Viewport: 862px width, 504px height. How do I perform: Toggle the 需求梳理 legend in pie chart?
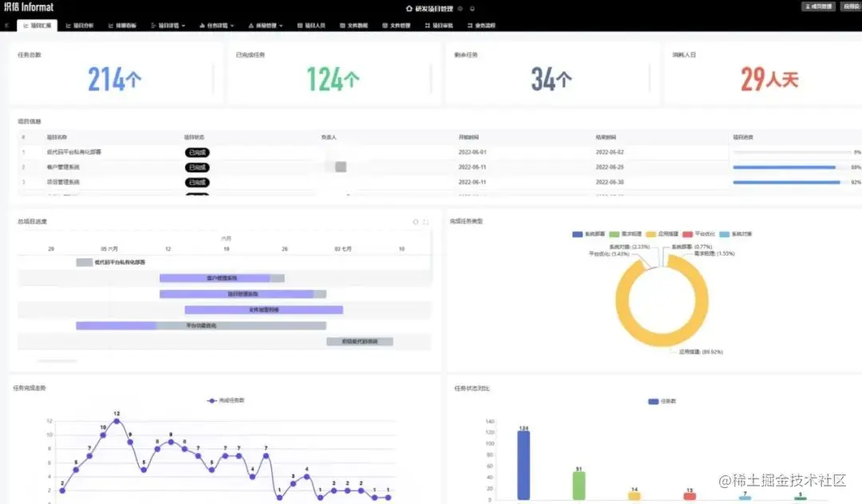[x=626, y=234]
